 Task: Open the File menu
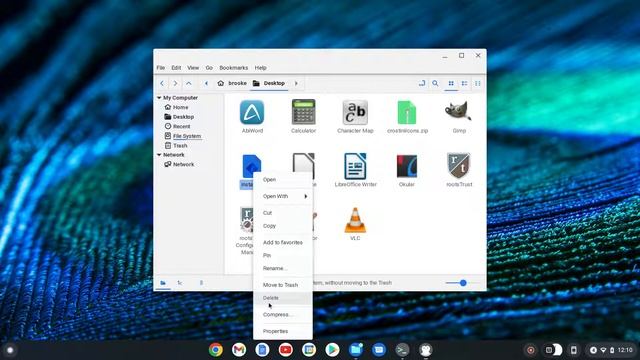pos(161,68)
